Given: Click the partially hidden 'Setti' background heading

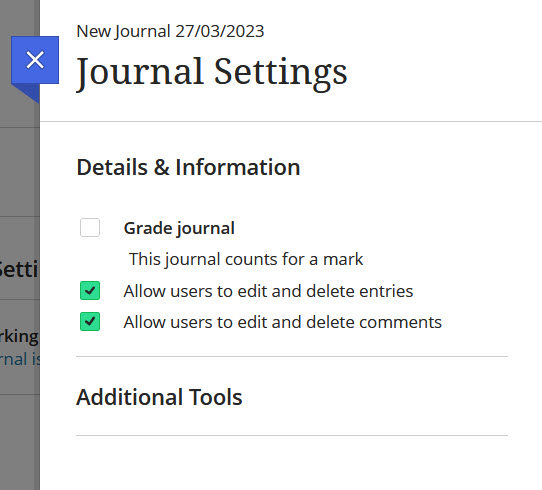Looking at the screenshot, I should [x=19, y=270].
